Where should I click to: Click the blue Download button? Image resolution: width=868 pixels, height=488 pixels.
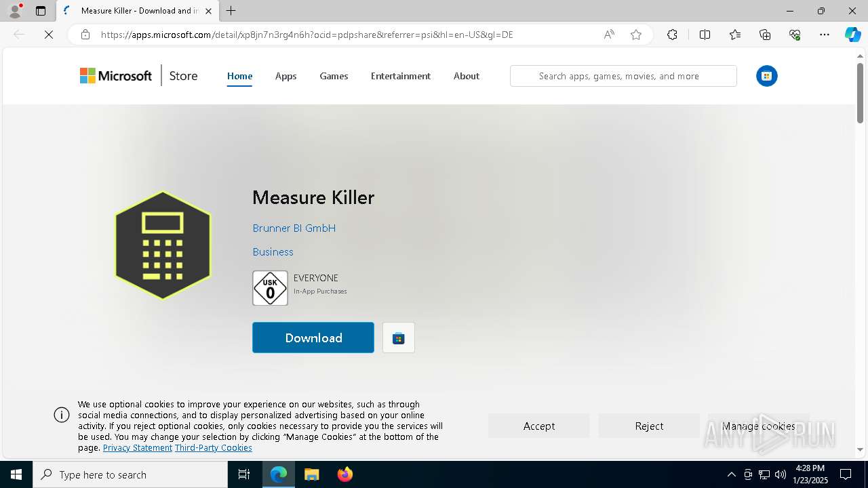coord(313,338)
